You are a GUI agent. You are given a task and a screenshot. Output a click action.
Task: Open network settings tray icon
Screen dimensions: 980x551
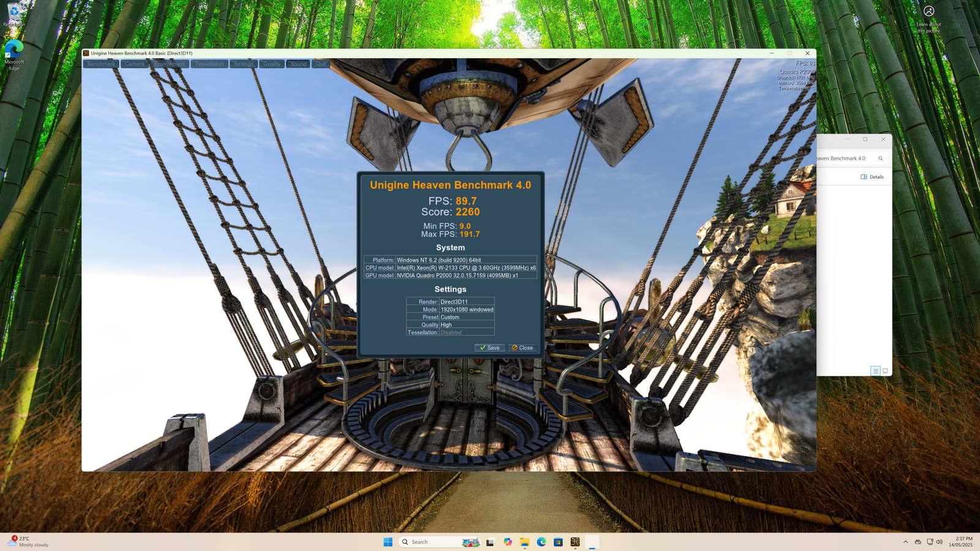pos(930,542)
